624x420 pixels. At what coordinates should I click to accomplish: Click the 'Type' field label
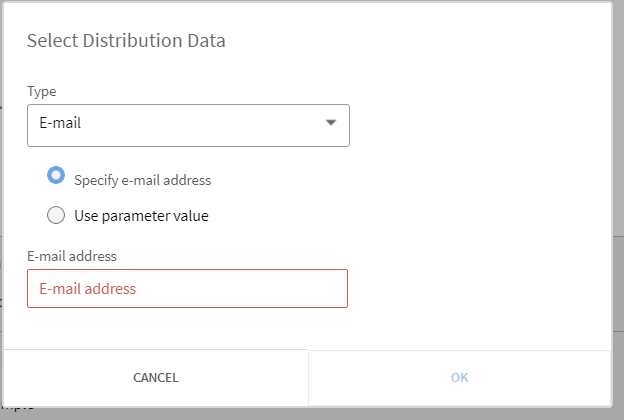coord(42,92)
